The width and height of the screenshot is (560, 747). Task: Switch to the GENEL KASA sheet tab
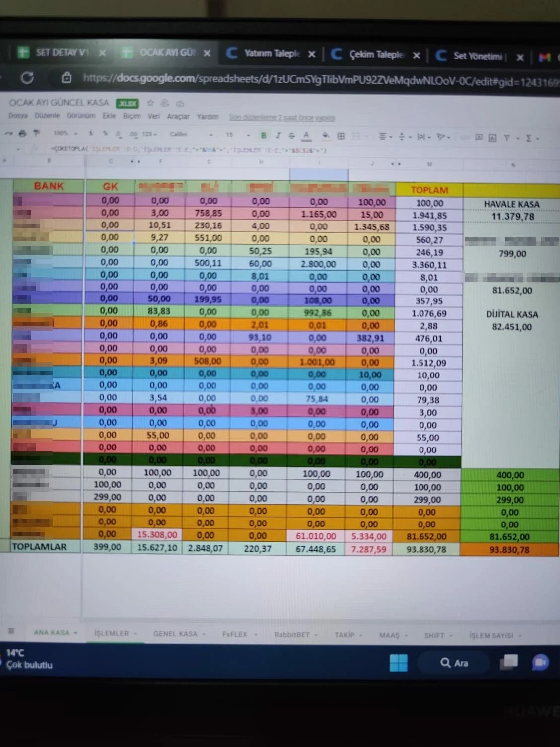click(175, 634)
